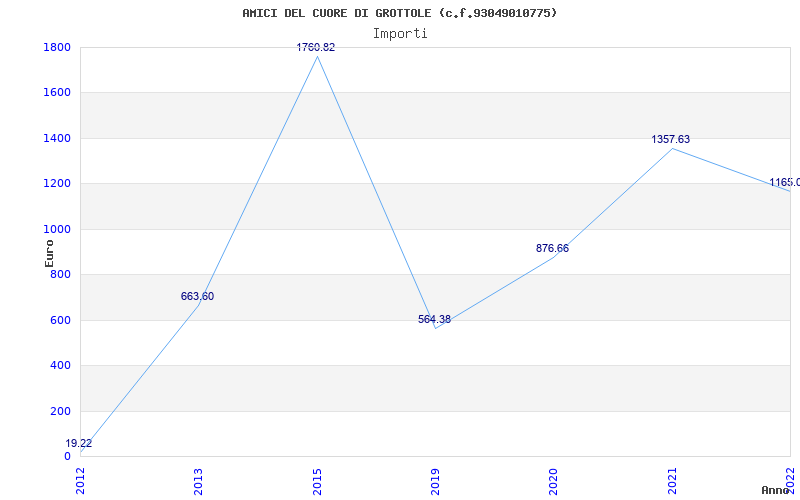
Task: Click the data label 1760.82
Action: point(316,47)
